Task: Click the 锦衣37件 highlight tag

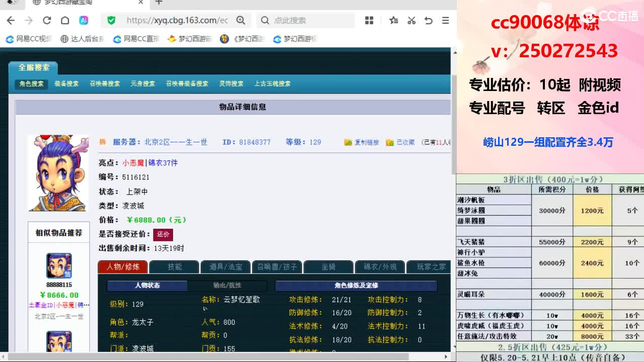Action: point(163,163)
